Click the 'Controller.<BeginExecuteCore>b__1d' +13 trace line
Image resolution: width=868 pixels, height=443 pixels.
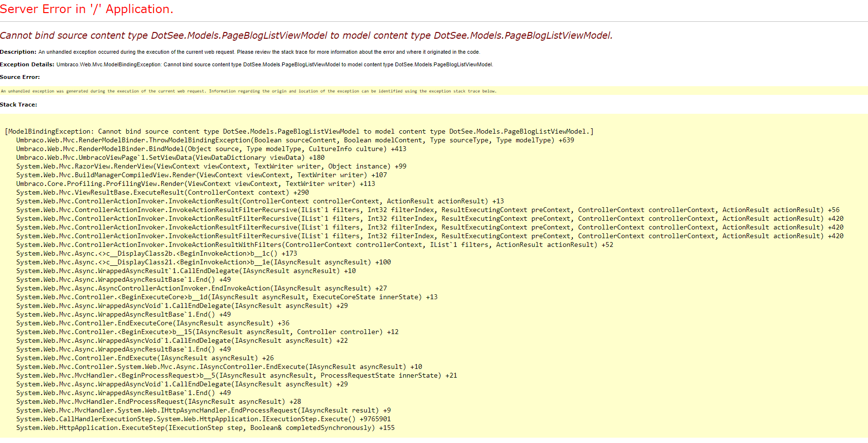(x=227, y=297)
